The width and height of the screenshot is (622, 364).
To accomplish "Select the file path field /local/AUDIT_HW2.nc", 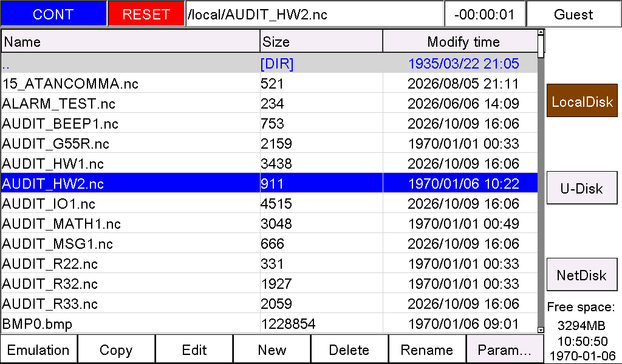I will 315,14.
